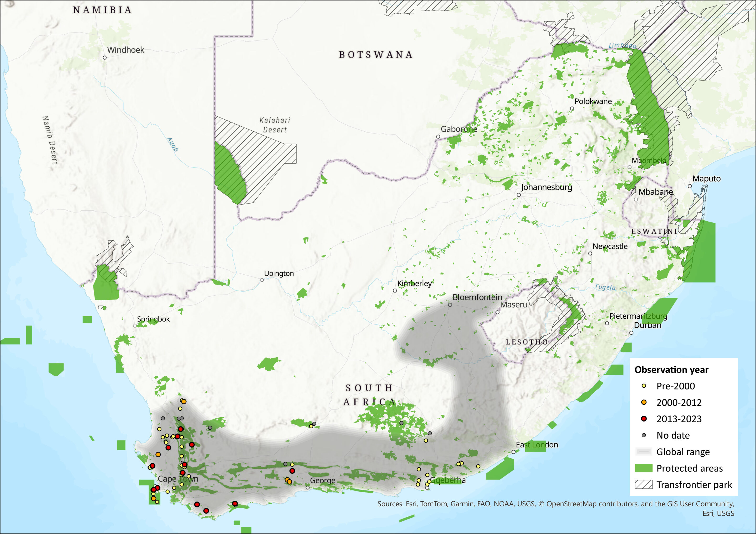Click the BOTSWANA country label

(376, 55)
